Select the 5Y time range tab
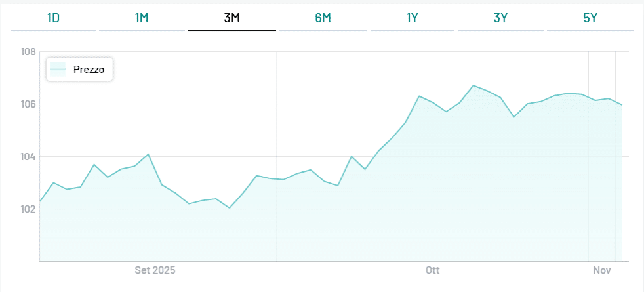The image size is (644, 292). tap(590, 18)
